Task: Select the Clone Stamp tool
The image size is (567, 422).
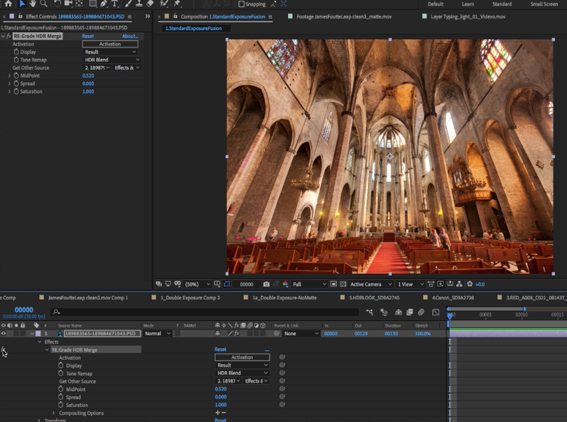Action: [139, 4]
